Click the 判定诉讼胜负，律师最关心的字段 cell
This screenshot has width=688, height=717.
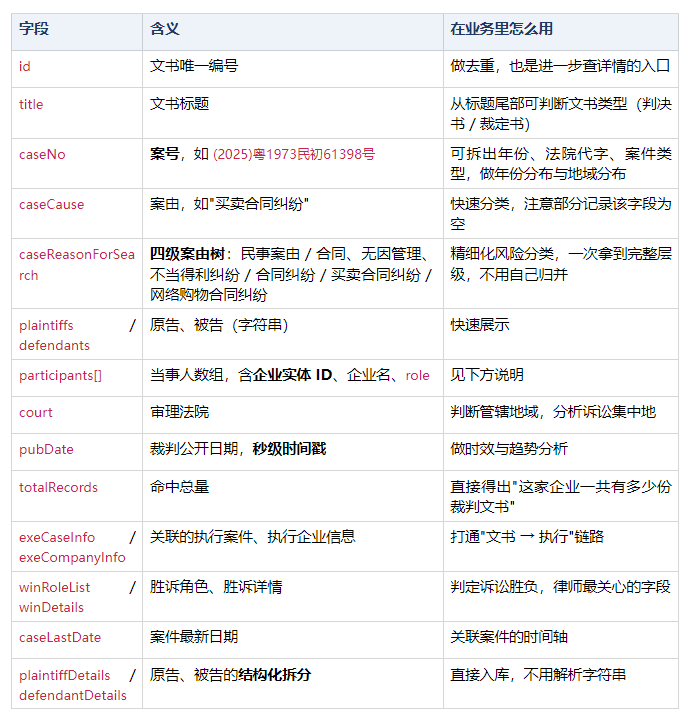(x=560, y=596)
